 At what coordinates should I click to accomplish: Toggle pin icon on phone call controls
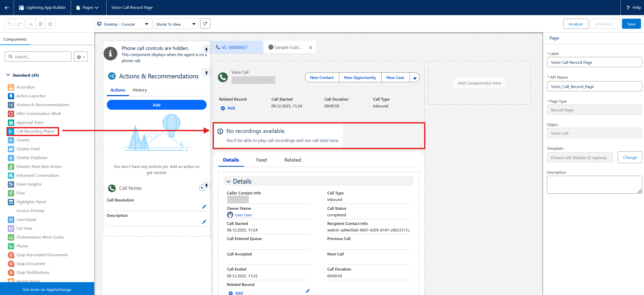[x=206, y=50]
